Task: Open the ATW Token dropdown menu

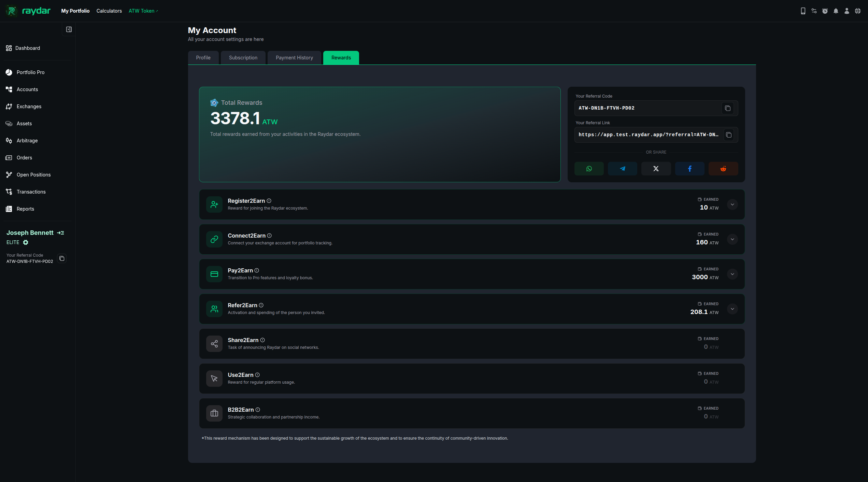Action: click(x=143, y=11)
